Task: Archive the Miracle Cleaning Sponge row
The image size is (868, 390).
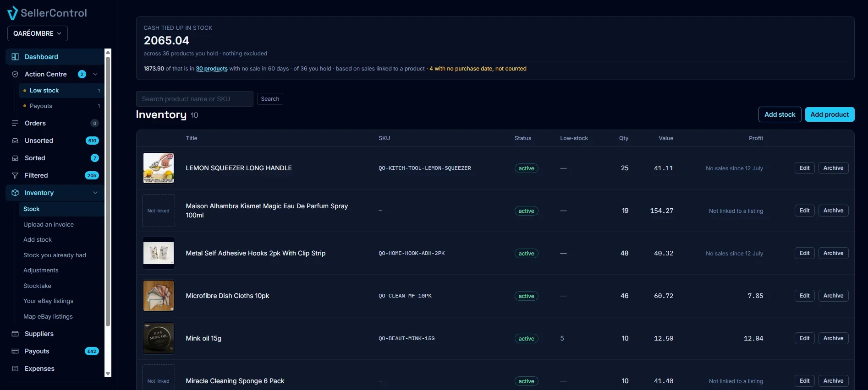Action: pos(833,381)
